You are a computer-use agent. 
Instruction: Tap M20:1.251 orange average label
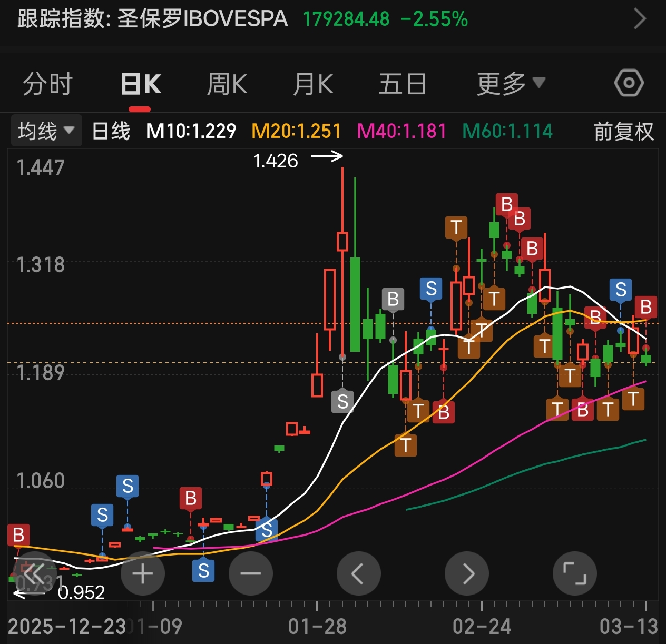pyautogui.click(x=296, y=131)
